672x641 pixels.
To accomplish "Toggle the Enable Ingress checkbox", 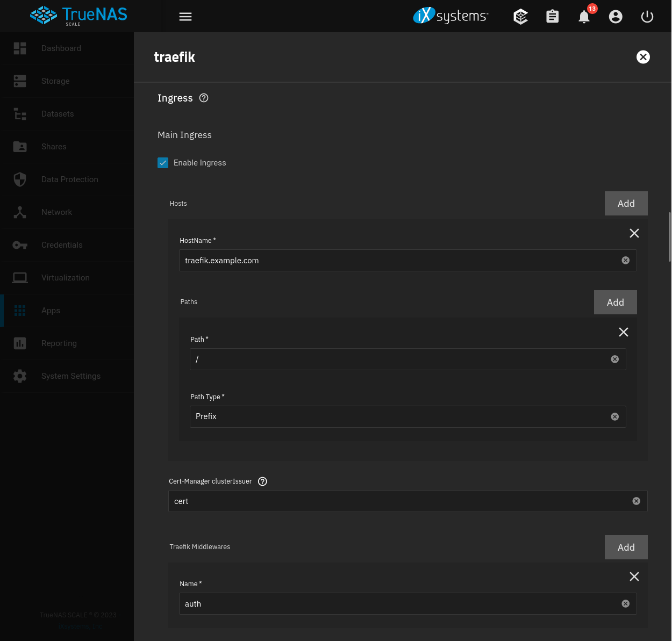I will click(163, 163).
